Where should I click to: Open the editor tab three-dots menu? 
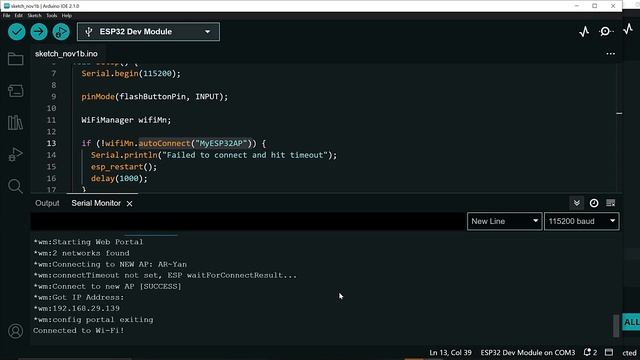pyautogui.click(x=610, y=53)
